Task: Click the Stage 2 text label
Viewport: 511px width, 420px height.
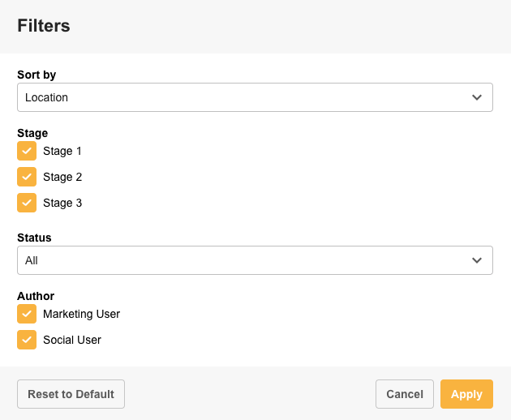Action: click(62, 177)
